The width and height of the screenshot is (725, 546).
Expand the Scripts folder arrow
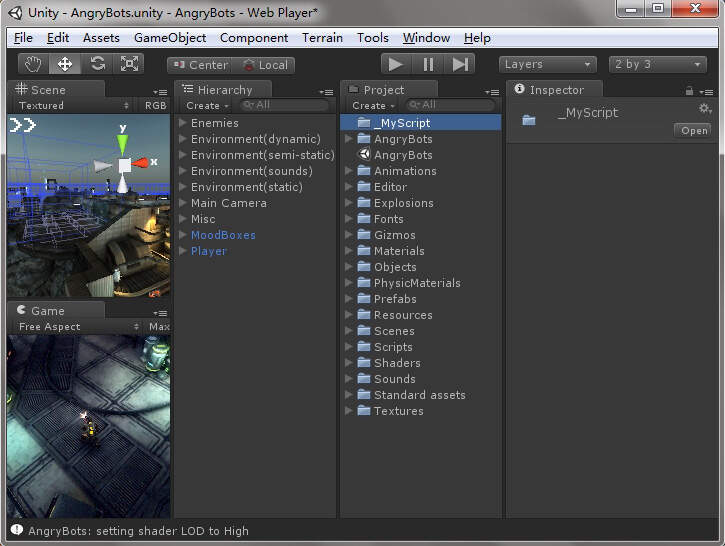[349, 347]
